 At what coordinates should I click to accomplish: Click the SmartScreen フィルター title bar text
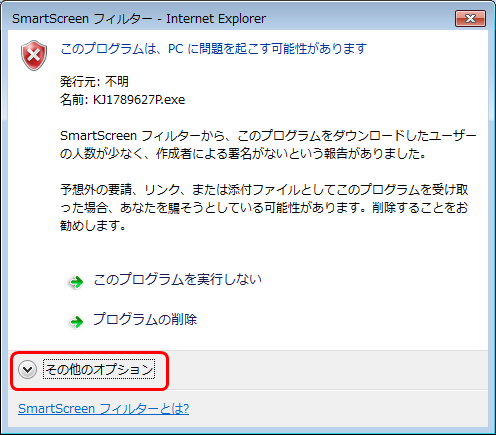coord(82,19)
